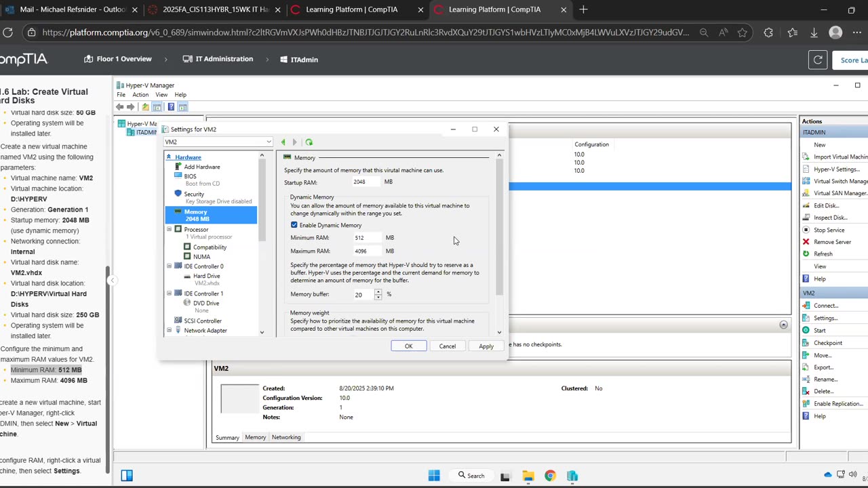The width and height of the screenshot is (868, 488).
Task: Collapse the Processor tree node
Action: tap(170, 229)
